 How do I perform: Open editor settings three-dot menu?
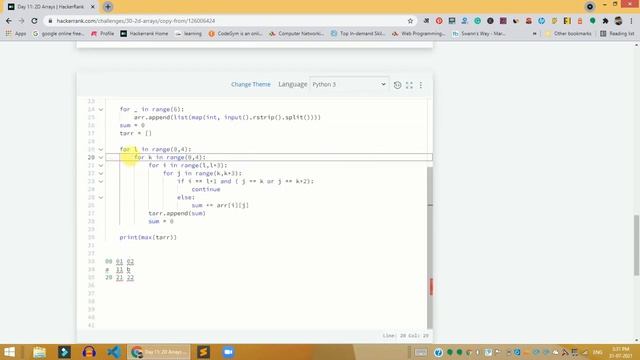pos(421,84)
